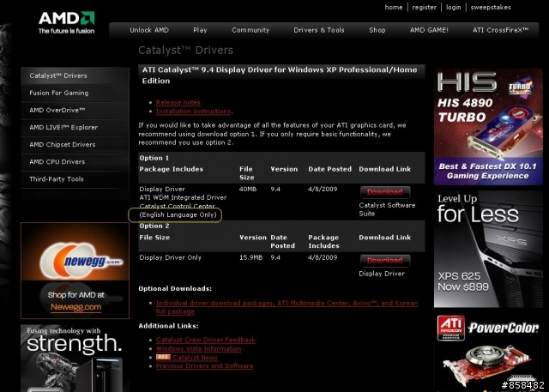
Task: Open the Unlock AMD menu
Action: pyautogui.click(x=149, y=30)
